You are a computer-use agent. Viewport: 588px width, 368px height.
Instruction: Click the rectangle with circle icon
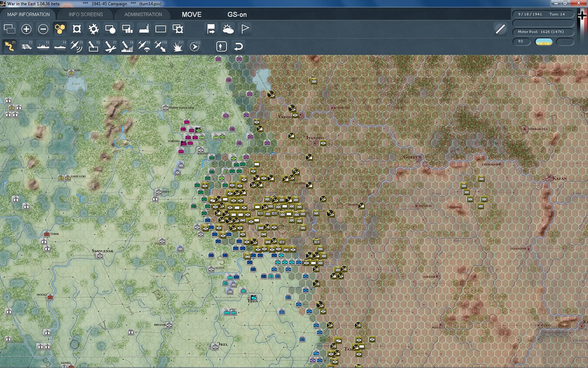[110, 29]
